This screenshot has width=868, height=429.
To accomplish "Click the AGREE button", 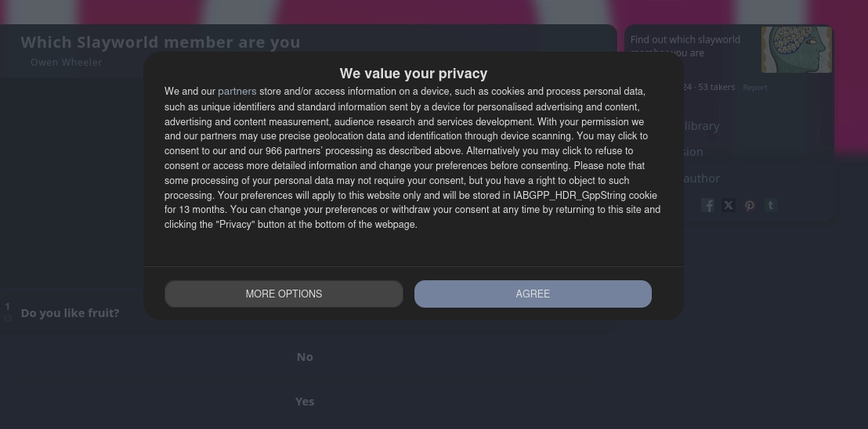I will 533,294.
